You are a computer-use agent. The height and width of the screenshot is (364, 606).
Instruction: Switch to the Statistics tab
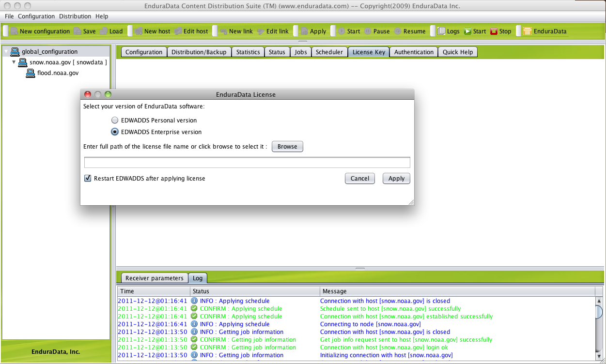(248, 52)
